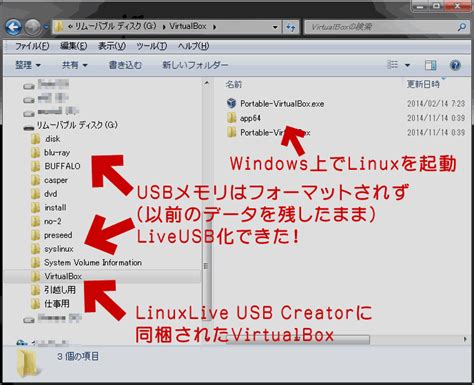Open the ファイル(F) menu
The image size is (474, 385).
32,46
